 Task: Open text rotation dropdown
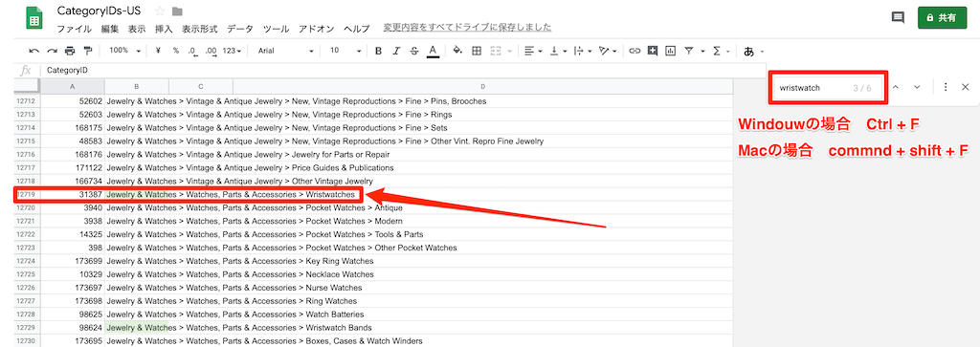(x=608, y=52)
